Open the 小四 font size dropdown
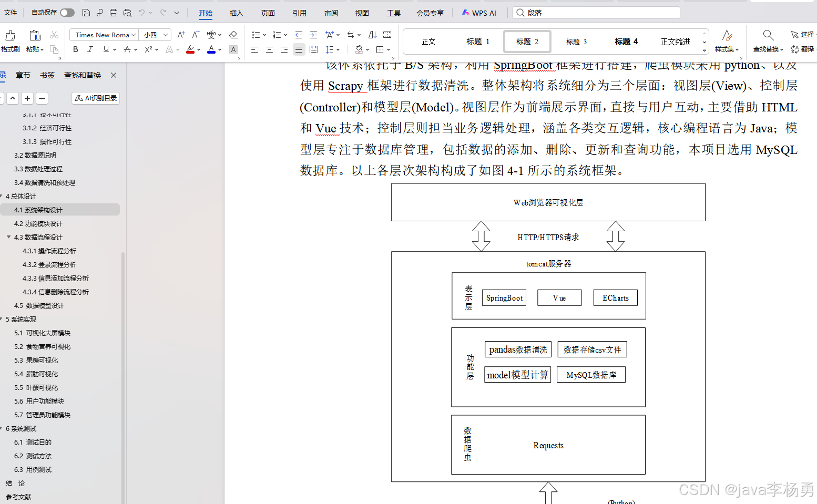This screenshot has height=504, width=817. (166, 35)
